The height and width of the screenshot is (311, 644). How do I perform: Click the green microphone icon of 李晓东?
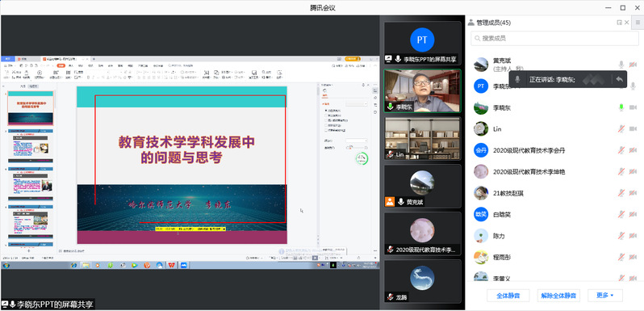621,107
